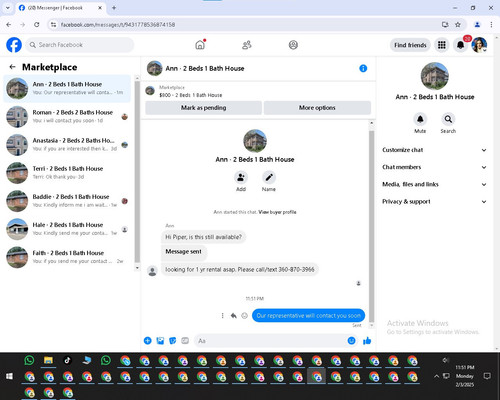Expand Customize chat section
Image resolution: width=500 pixels, height=400 pixels.
434,150
